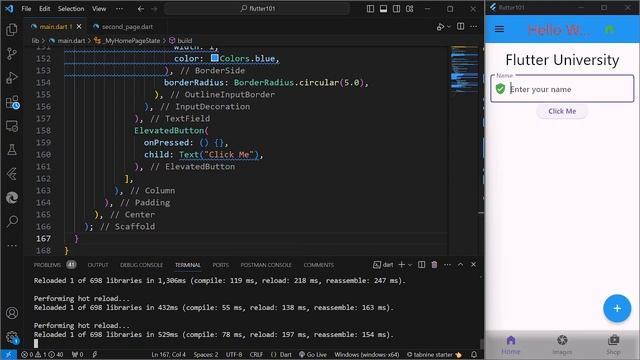Open editor more actions ellipsis
Screen dimensions: 640x360
[473, 27]
